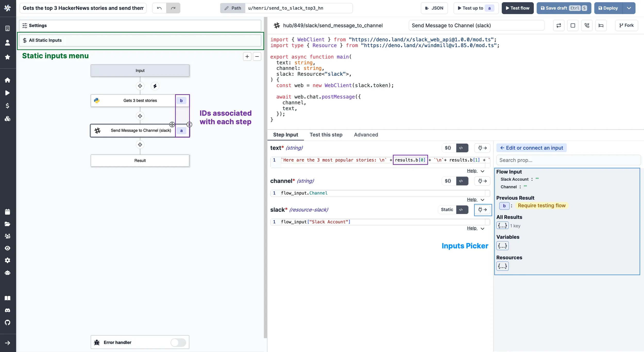Open the Discord icon in sidebar
This screenshot has height=352, width=644.
(x=7, y=310)
